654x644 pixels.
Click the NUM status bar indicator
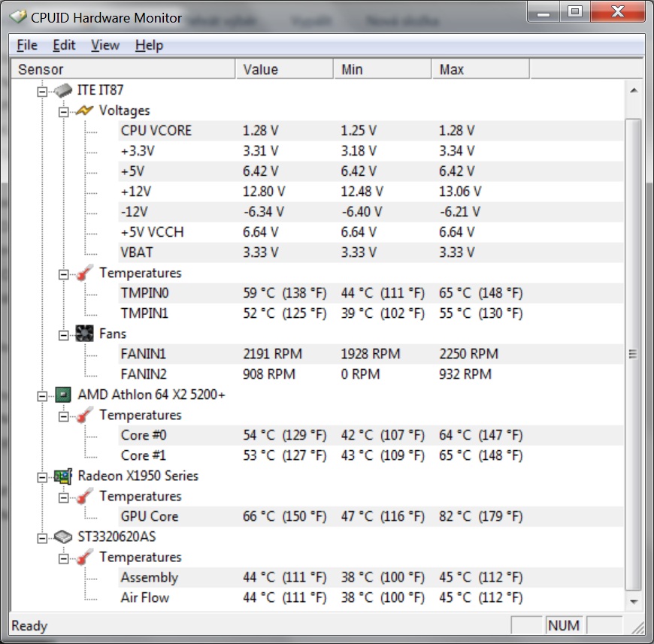(x=564, y=626)
